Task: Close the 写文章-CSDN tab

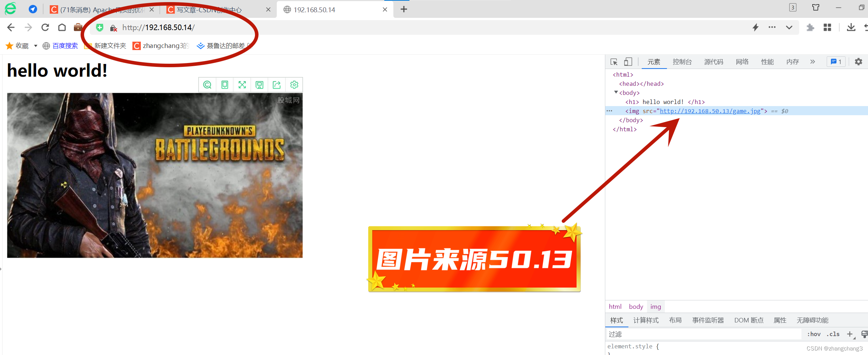Action: point(268,9)
